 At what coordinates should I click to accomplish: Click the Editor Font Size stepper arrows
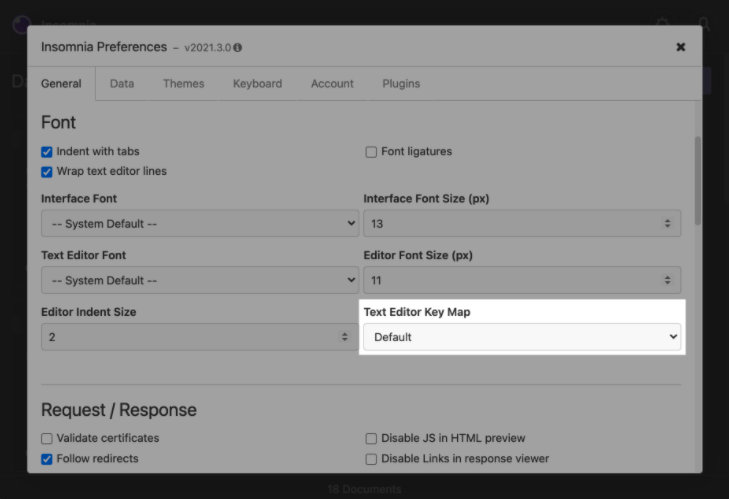pos(667,280)
